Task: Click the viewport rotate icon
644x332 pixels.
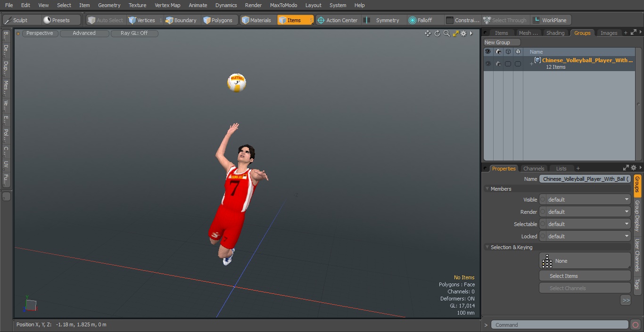Action: (x=437, y=33)
